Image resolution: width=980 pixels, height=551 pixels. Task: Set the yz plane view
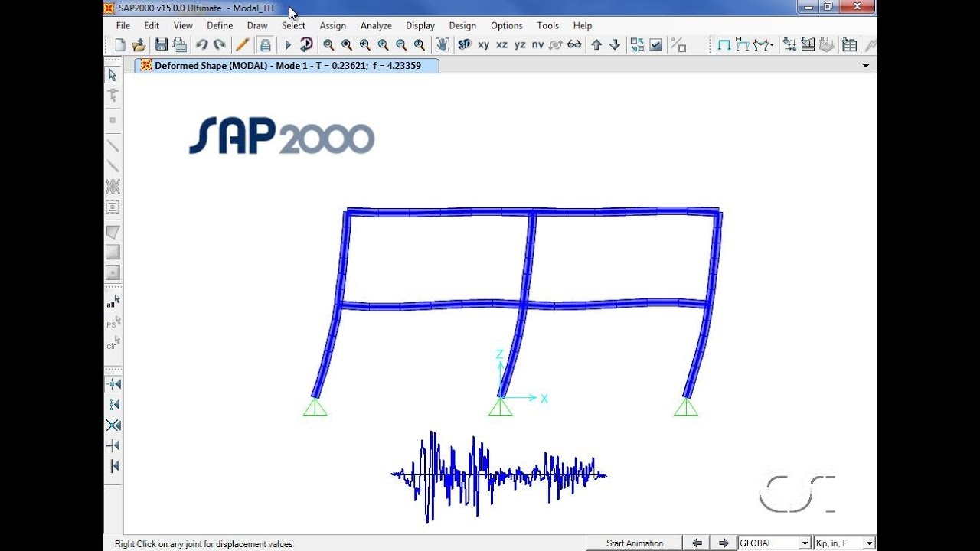pos(520,45)
